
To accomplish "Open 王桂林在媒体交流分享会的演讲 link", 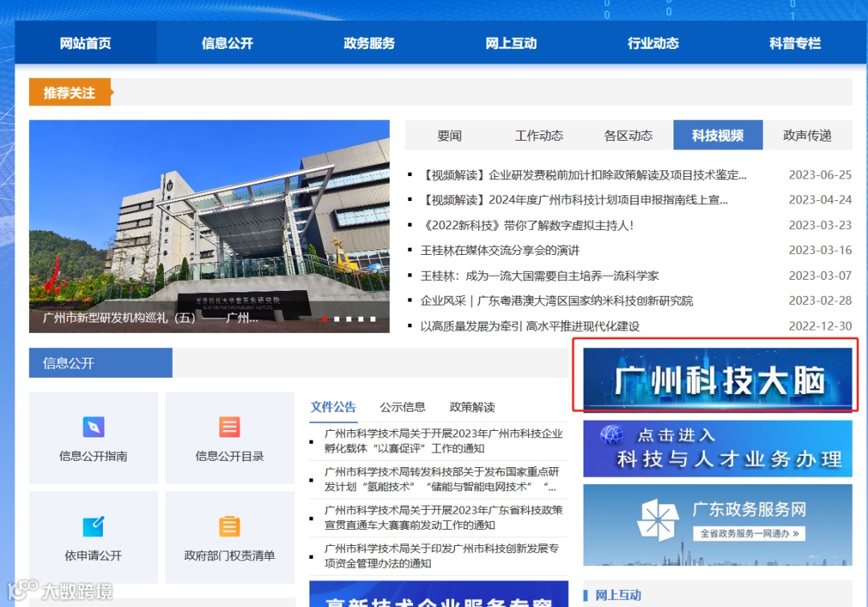I will [x=500, y=250].
